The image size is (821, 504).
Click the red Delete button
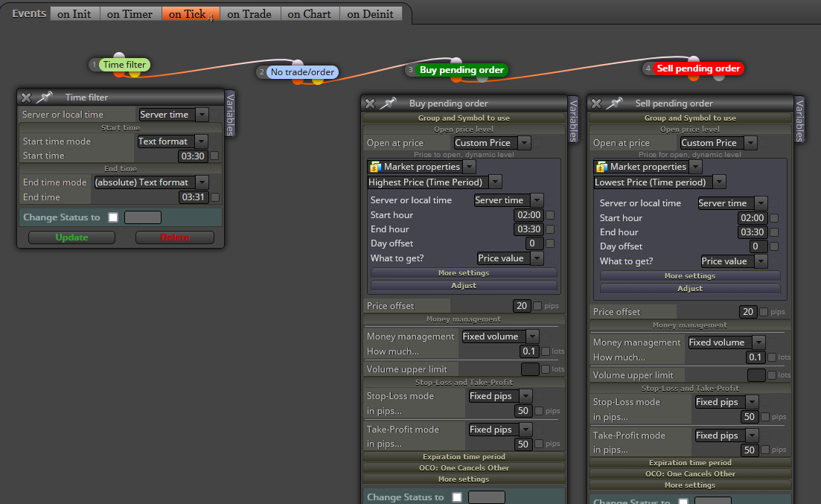(175, 237)
